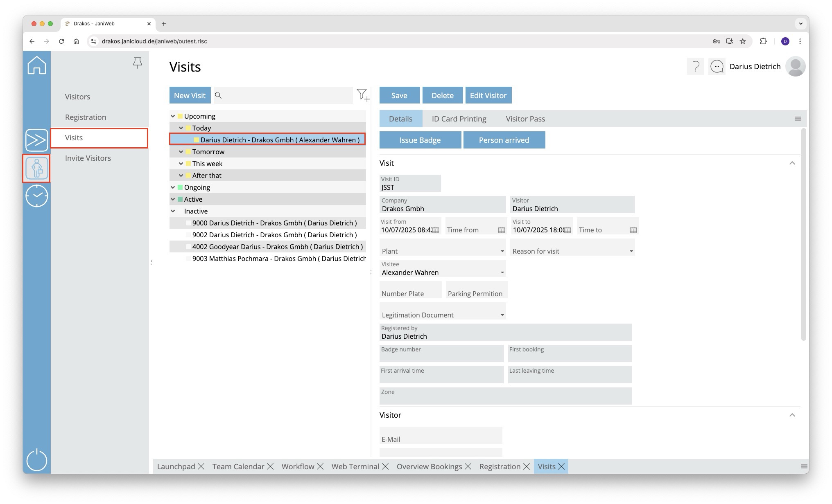Viewport: 832px width, 504px height.
Task: Click the help question mark icon
Action: 695,66
